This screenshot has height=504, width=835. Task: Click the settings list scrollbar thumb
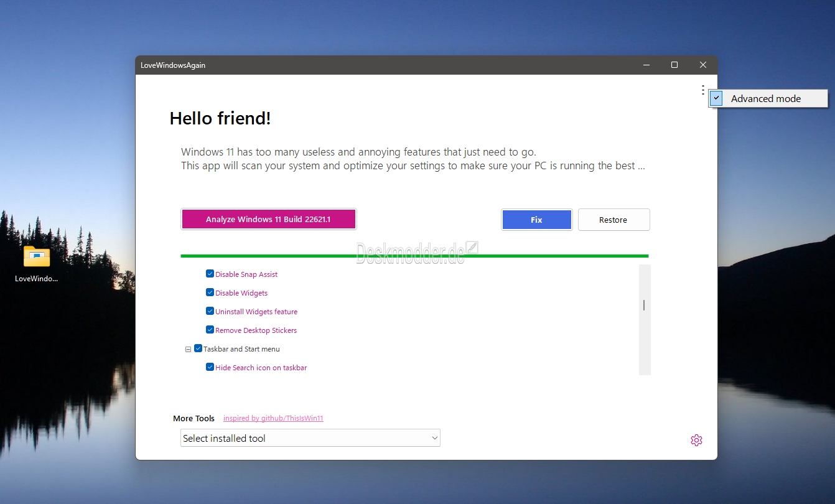[x=644, y=305]
